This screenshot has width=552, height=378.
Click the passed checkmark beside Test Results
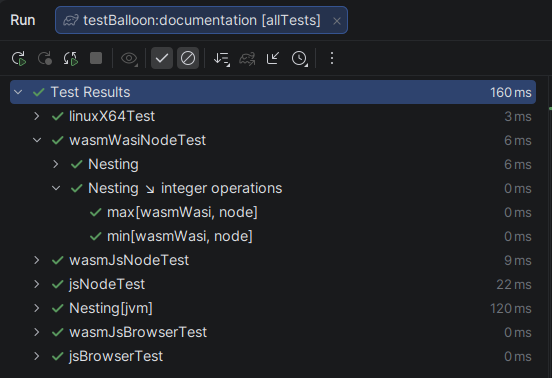(38, 92)
